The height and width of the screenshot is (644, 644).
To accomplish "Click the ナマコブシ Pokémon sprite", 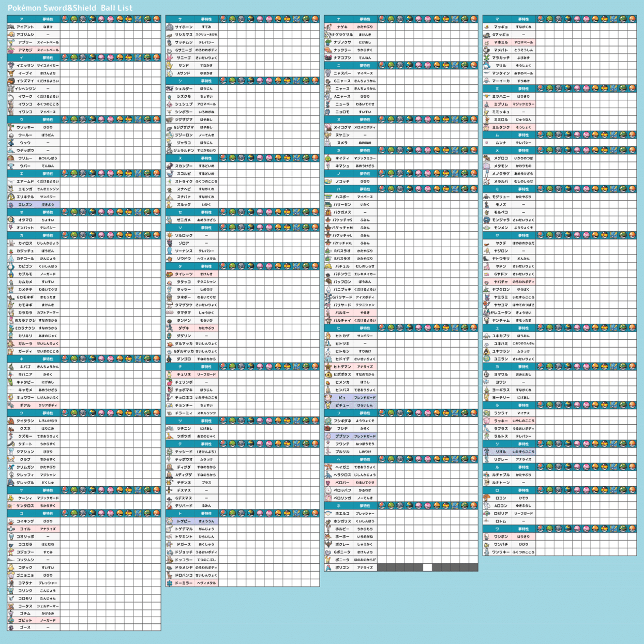I will coord(328,58).
